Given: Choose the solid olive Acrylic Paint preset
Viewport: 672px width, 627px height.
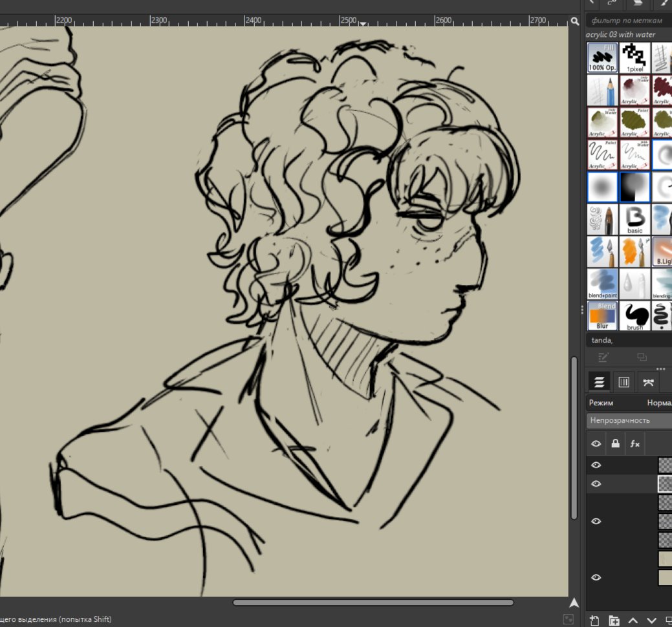Looking at the screenshot, I should pos(634,122).
